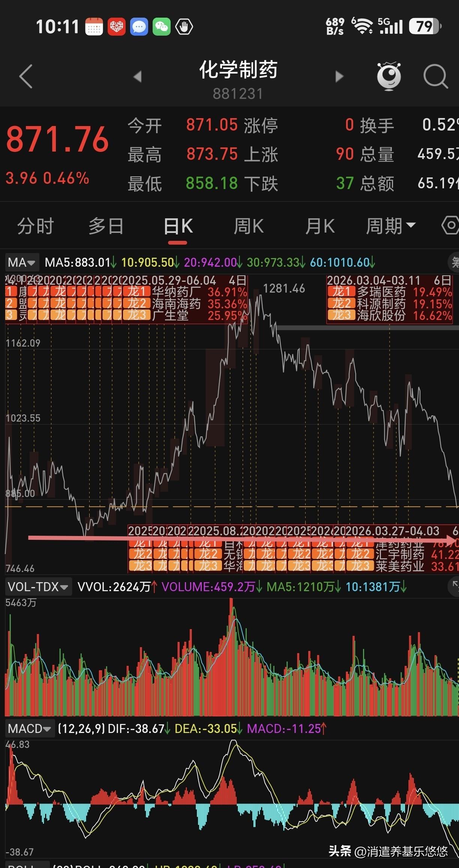
Task: Tap the 总额 label
Action: tap(377, 184)
